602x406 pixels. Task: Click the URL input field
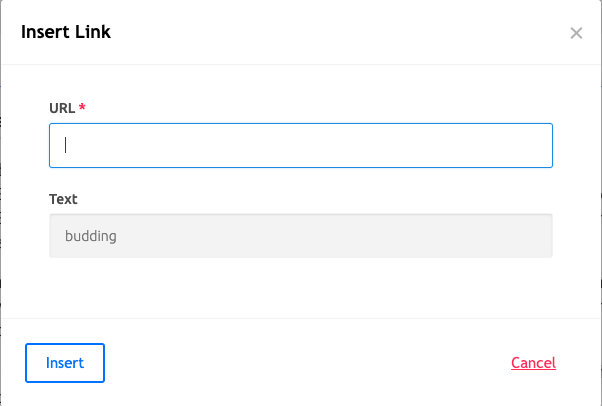pyautogui.click(x=300, y=145)
